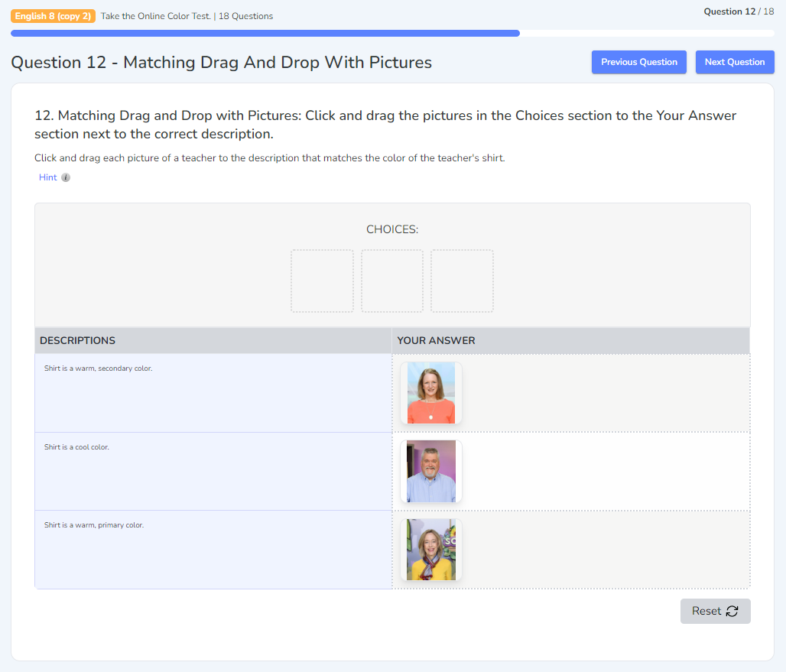The height and width of the screenshot is (672, 786).
Task: Click the Reset button
Action: click(715, 611)
